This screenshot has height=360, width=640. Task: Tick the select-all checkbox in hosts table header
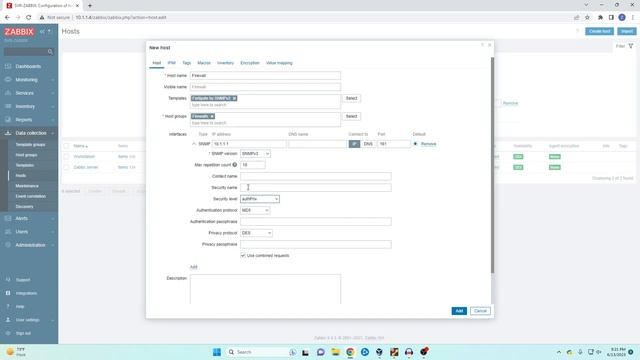tap(66, 146)
